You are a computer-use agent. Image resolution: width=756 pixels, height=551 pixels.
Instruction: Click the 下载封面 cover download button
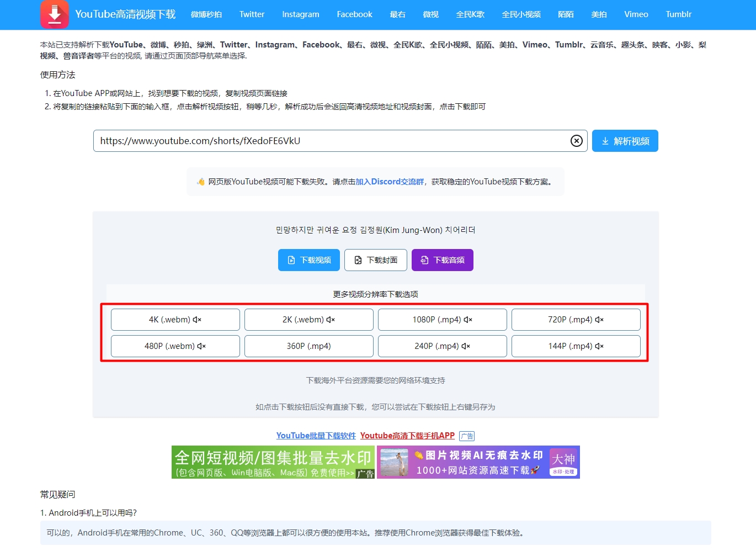coord(376,260)
